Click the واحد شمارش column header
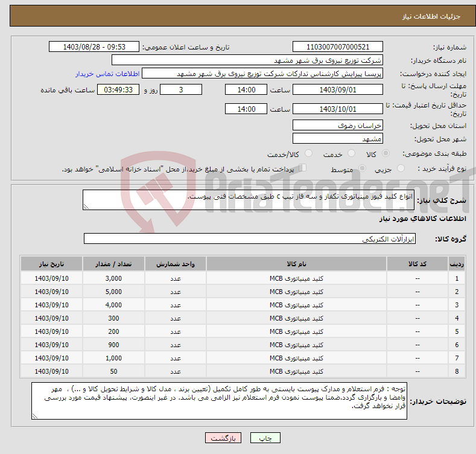Image resolution: width=476 pixels, height=454 pixels. pyautogui.click(x=176, y=264)
